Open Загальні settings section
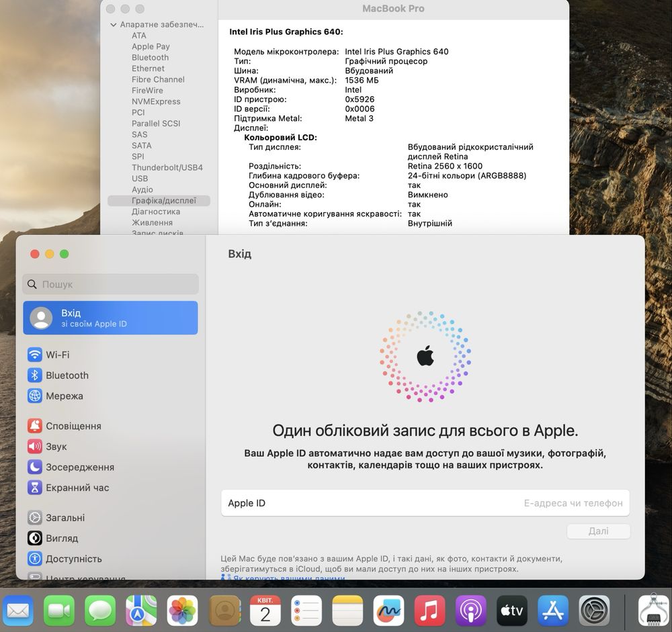 110,517
